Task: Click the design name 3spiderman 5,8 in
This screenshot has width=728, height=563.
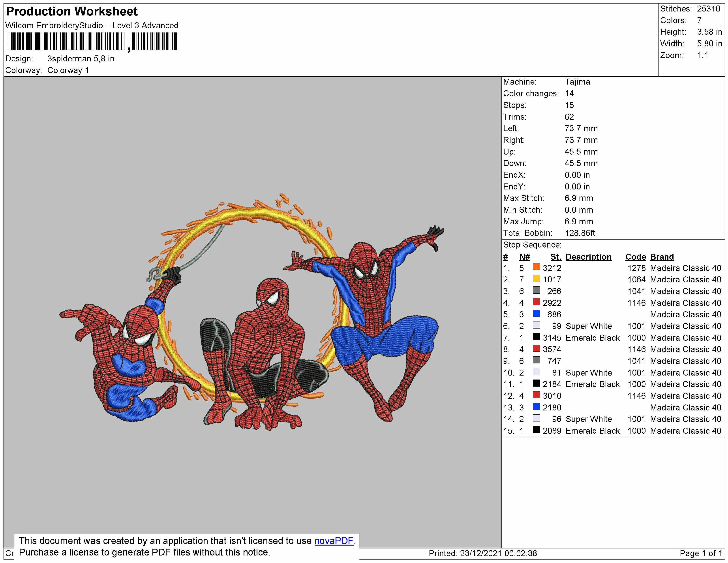Action: (81, 59)
